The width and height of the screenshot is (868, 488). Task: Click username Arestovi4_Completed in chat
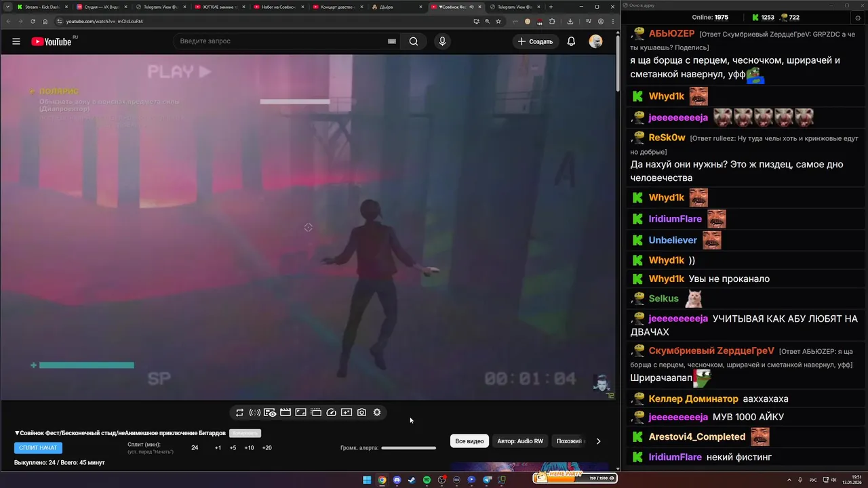697,436
